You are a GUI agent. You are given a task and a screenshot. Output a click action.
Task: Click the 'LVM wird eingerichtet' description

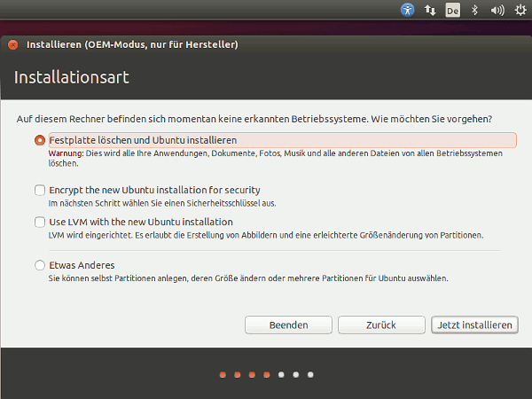(x=266, y=235)
